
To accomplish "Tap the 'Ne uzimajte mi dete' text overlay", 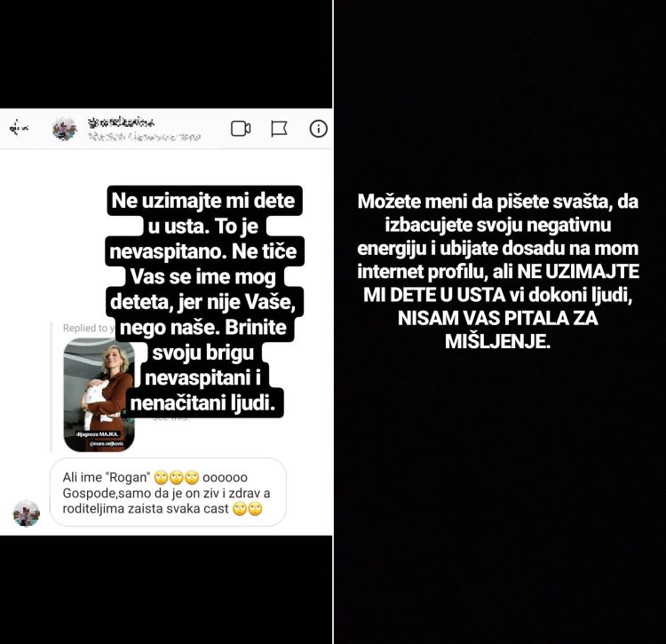I will point(204,302).
